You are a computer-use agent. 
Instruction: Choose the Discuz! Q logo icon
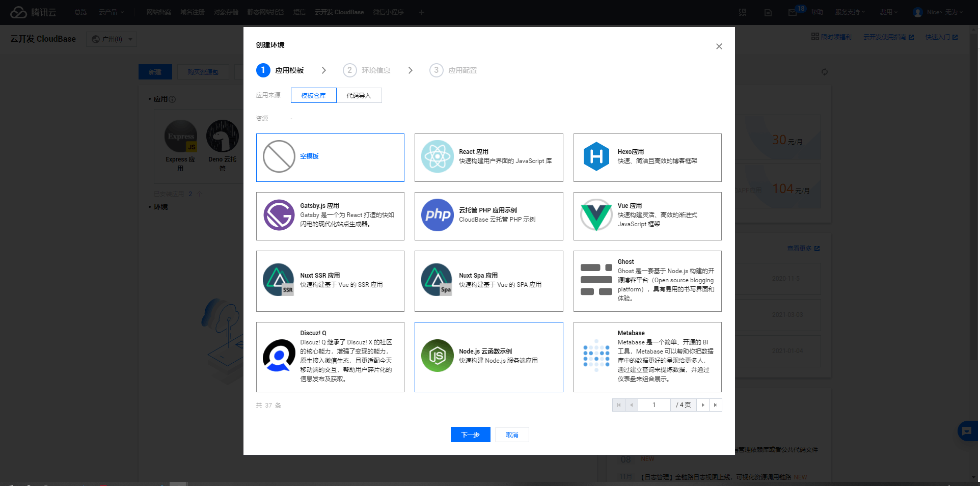click(x=279, y=356)
